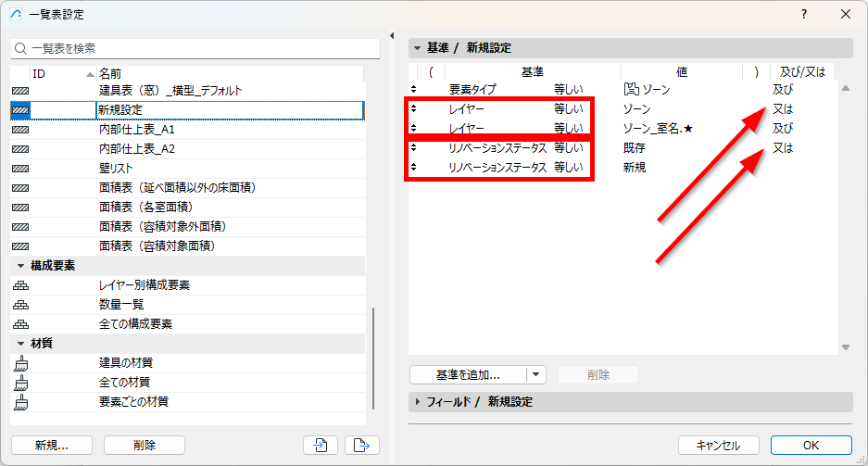Click the component icon of レイヤー別構成要素
This screenshot has width=868, height=466.
click(x=21, y=285)
